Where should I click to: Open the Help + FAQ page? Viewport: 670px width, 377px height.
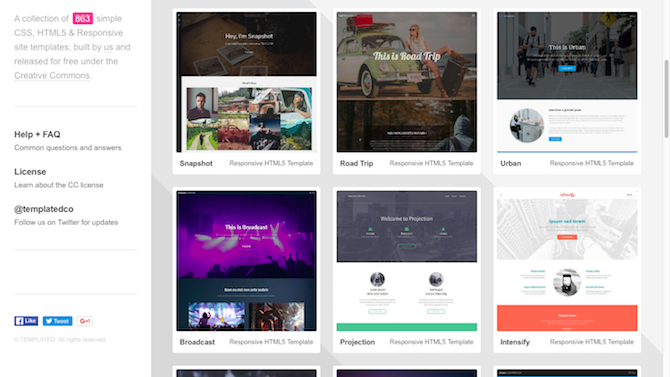tap(37, 134)
